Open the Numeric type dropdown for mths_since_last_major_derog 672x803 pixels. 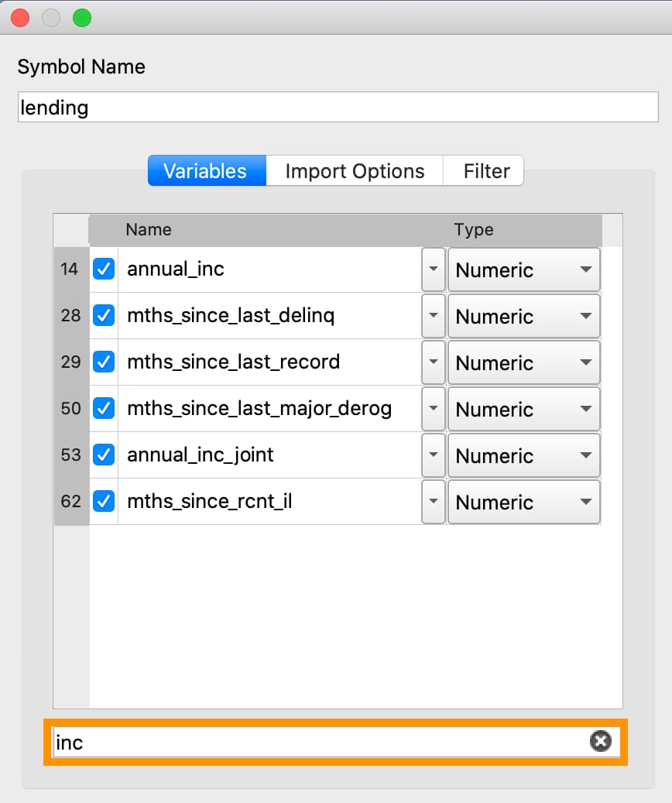click(523, 409)
